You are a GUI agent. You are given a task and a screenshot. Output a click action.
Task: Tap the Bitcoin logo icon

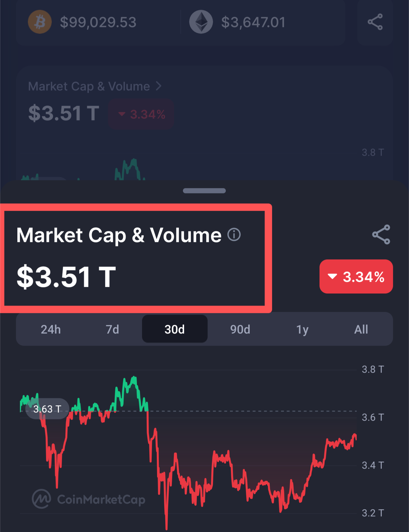point(40,22)
